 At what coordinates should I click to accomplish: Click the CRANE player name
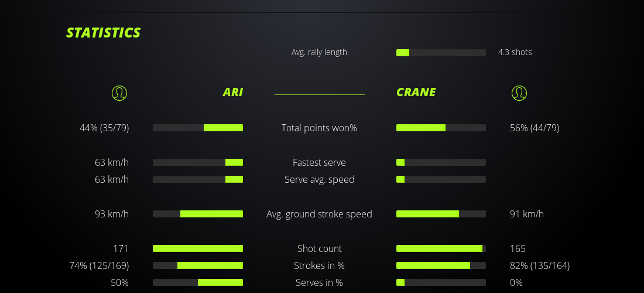click(416, 92)
